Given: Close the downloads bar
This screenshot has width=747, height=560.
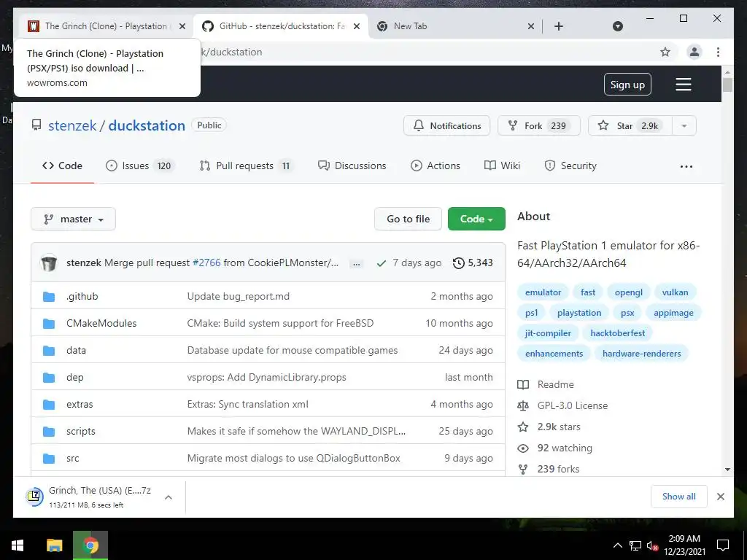Looking at the screenshot, I should (720, 497).
